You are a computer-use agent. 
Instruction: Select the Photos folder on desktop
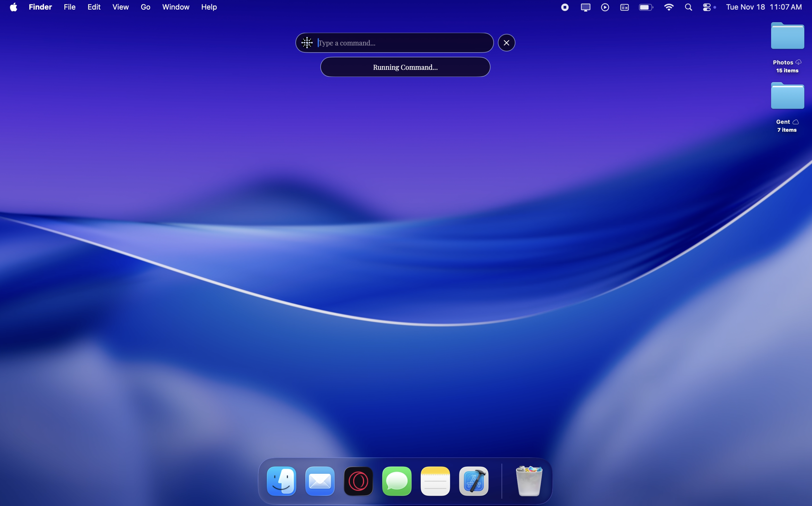coord(787,37)
